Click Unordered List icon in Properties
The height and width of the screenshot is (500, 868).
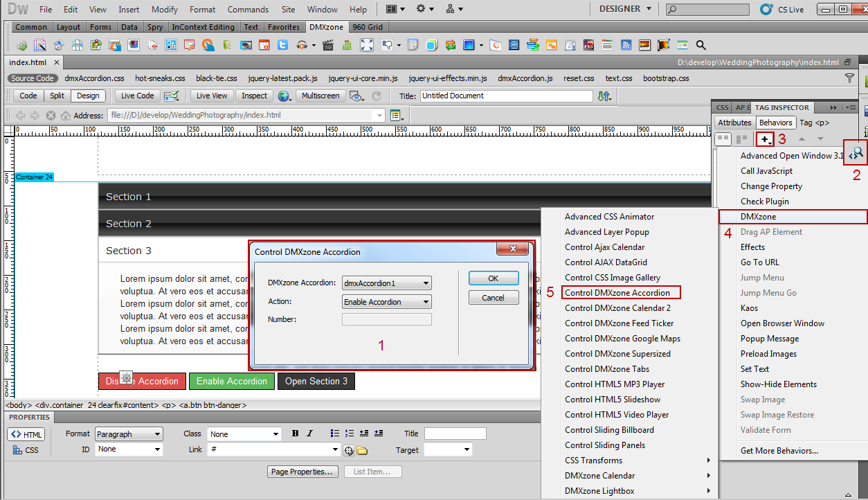(x=334, y=434)
